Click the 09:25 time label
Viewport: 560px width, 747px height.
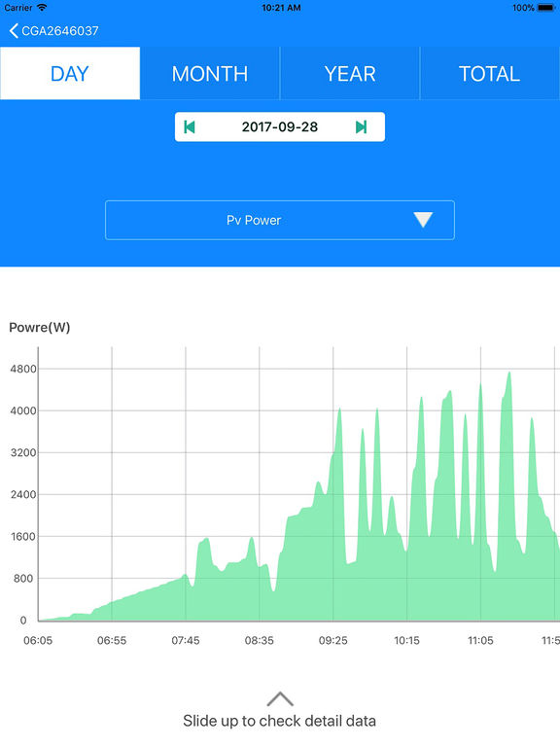pyautogui.click(x=332, y=641)
